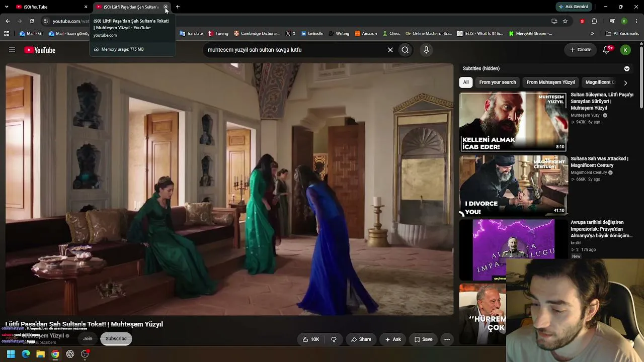This screenshot has width=644, height=362.
Task: Open ChatGPT from the taskbar
Action: [x=70, y=354]
